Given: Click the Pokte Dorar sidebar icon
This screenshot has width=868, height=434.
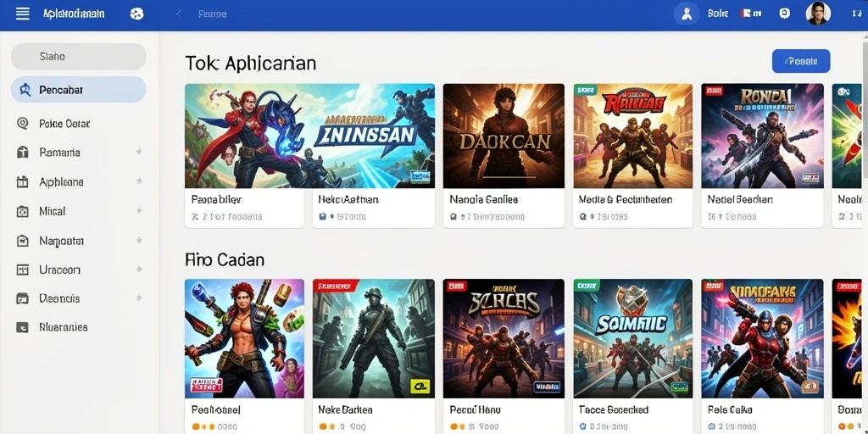Looking at the screenshot, I should tap(23, 124).
